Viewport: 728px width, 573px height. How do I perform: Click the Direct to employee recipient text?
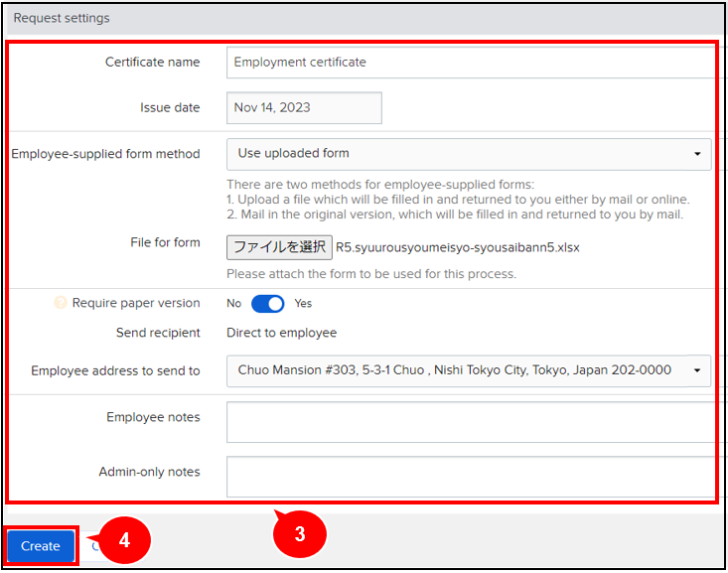pyautogui.click(x=282, y=333)
